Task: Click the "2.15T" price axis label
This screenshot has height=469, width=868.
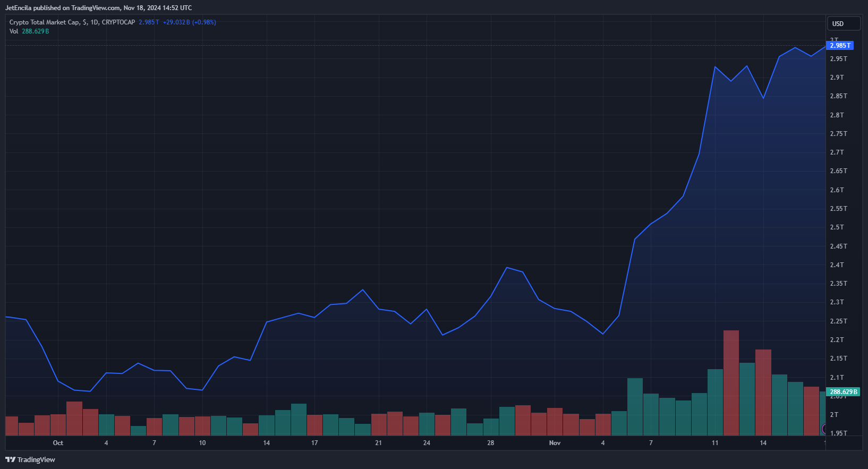Action: pyautogui.click(x=839, y=359)
